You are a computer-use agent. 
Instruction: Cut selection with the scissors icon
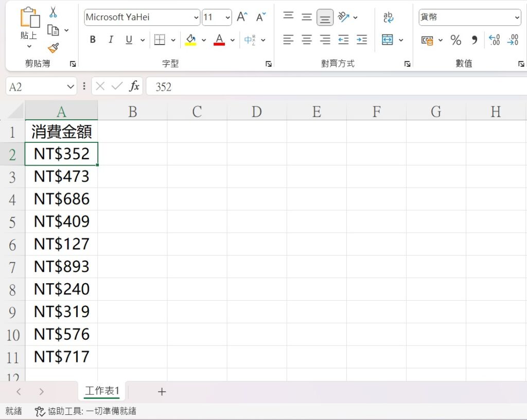coord(53,12)
